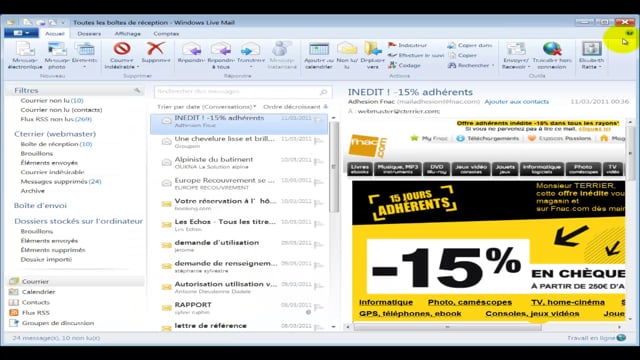Image resolution: width=640 pixels, height=360 pixels.
Task: Open the Elisabeth Ratte dropdown arrow
Action: (600, 67)
